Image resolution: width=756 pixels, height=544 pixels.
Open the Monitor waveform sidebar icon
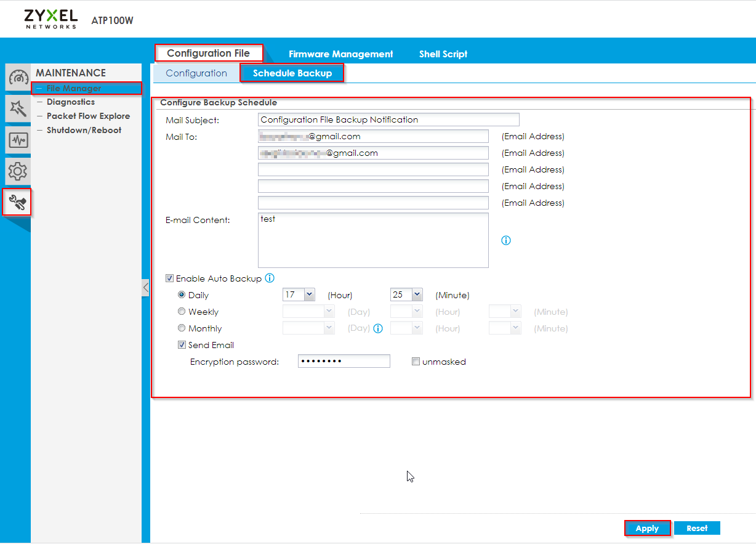[x=18, y=140]
